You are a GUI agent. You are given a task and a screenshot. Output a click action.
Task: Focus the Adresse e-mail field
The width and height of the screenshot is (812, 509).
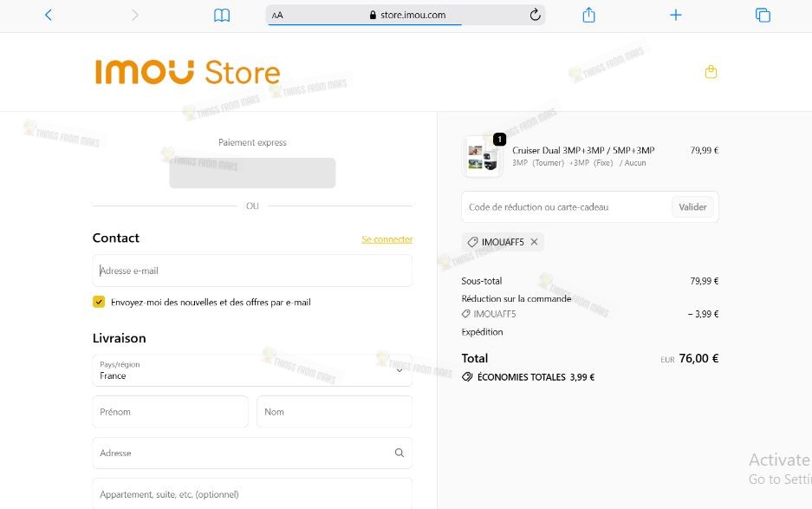(x=252, y=271)
